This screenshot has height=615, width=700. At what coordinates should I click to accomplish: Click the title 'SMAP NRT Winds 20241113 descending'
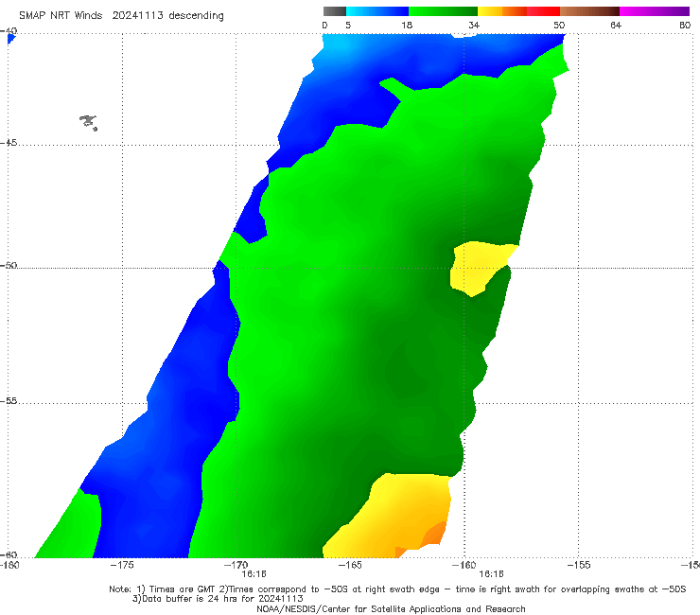[121, 16]
